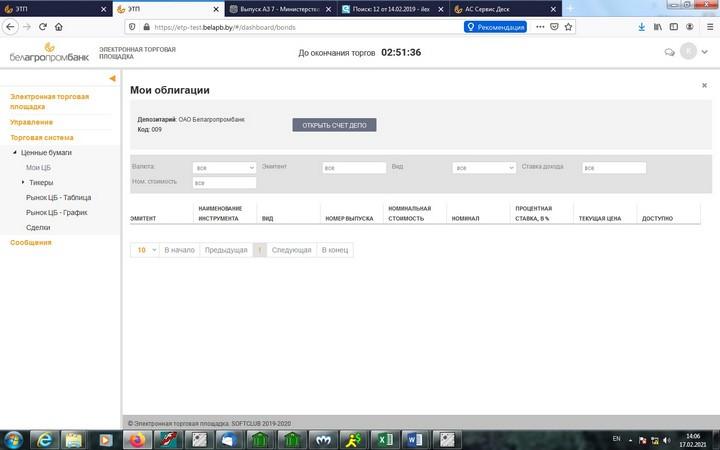Open the Сообщения sidebar menu item
This screenshot has width=720, height=450.
click(30, 242)
